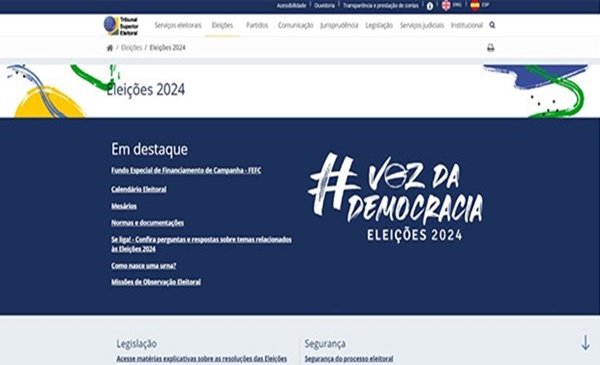Open the Legislação menu in navigation bar
Viewport: 600px width, 365px height.
pyautogui.click(x=379, y=25)
